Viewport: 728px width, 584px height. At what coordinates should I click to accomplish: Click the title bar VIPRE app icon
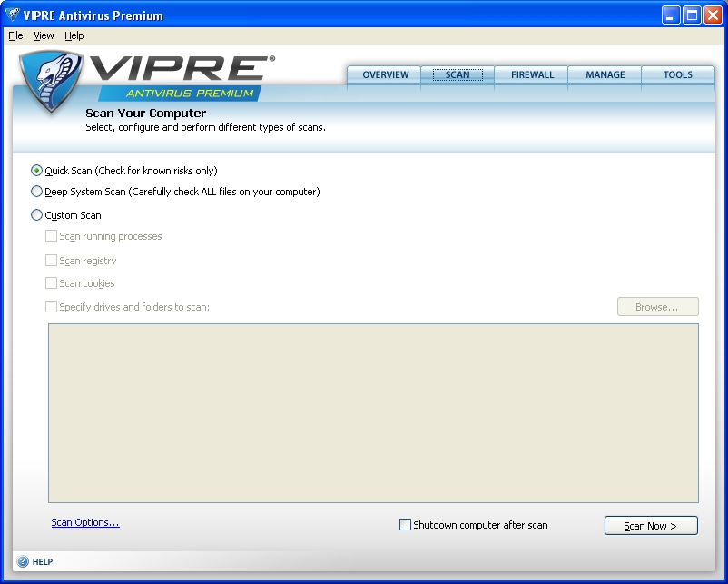tap(13, 15)
